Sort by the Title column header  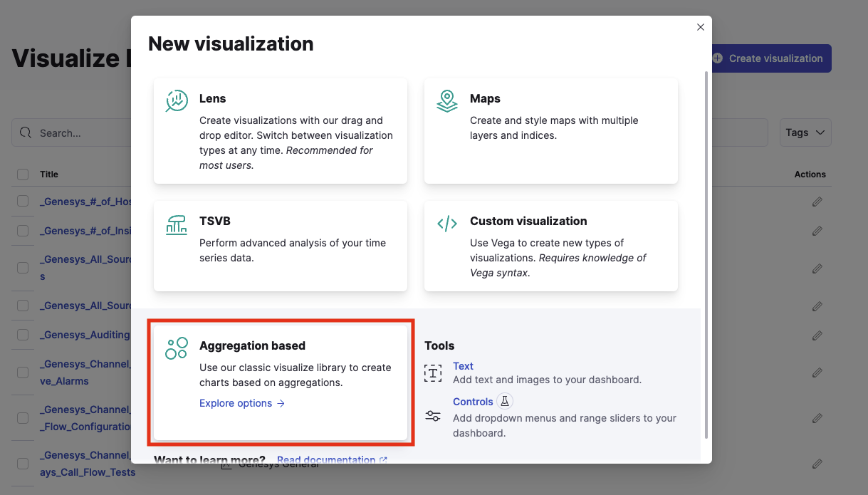pos(49,174)
